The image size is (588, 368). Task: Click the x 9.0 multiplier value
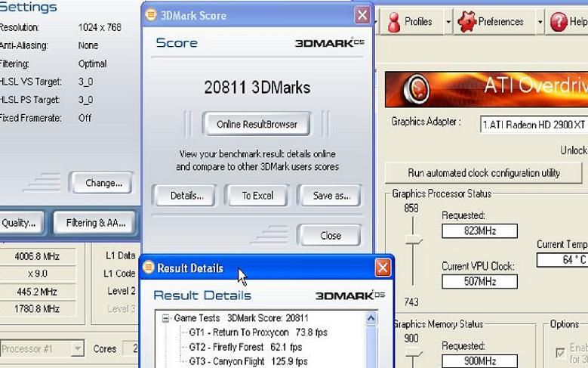pos(37,274)
